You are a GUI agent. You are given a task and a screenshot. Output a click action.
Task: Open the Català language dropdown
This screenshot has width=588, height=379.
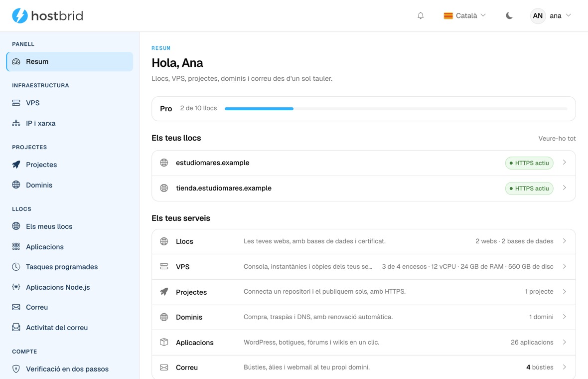(x=464, y=16)
